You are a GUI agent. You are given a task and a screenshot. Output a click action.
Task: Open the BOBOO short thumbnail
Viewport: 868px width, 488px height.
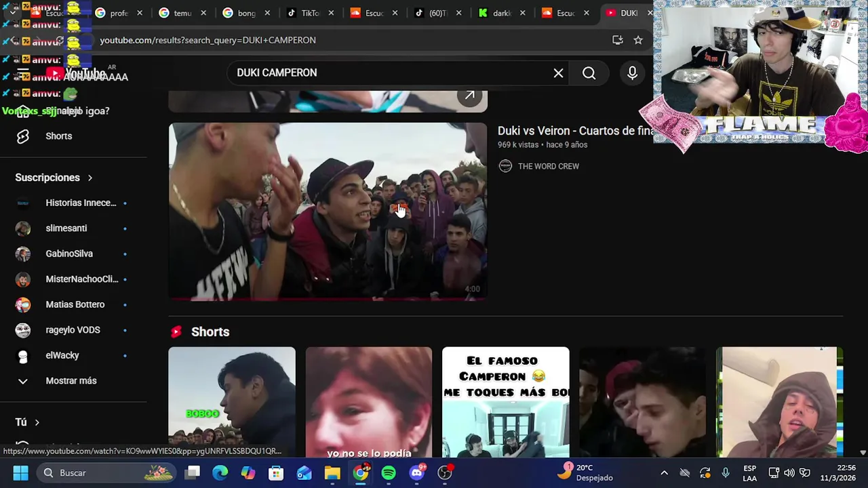[x=232, y=403]
